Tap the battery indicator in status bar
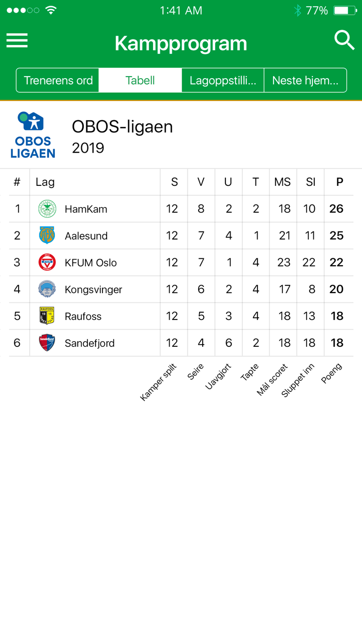The image size is (362, 644). pyautogui.click(x=345, y=9)
